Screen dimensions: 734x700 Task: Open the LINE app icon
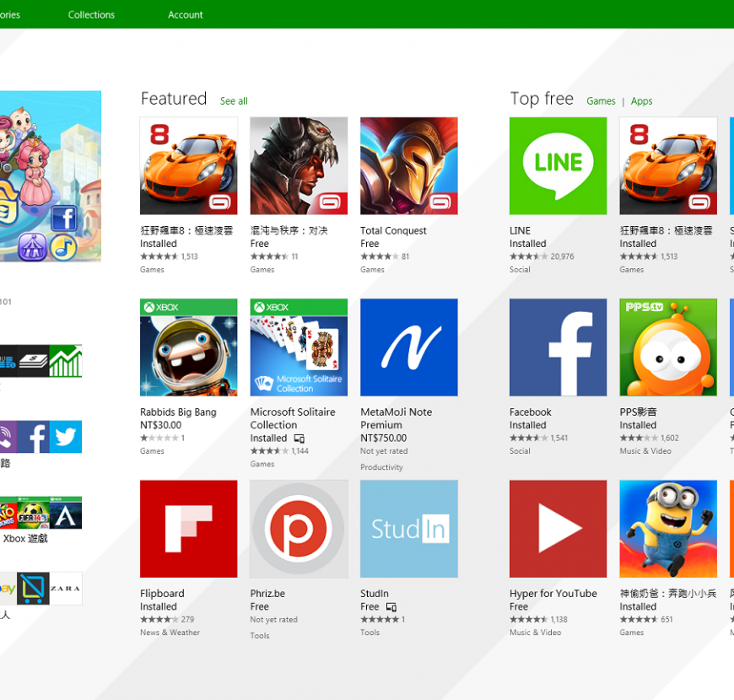pyautogui.click(x=558, y=165)
